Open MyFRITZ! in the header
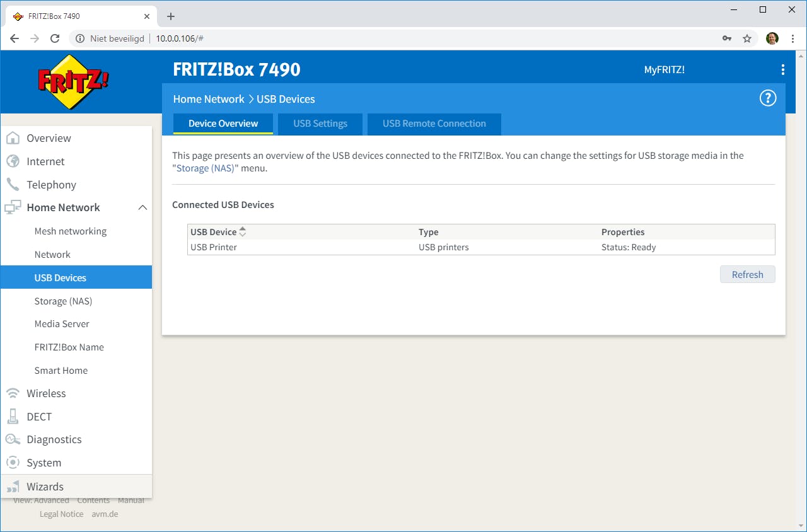The height and width of the screenshot is (532, 807). [x=664, y=69]
